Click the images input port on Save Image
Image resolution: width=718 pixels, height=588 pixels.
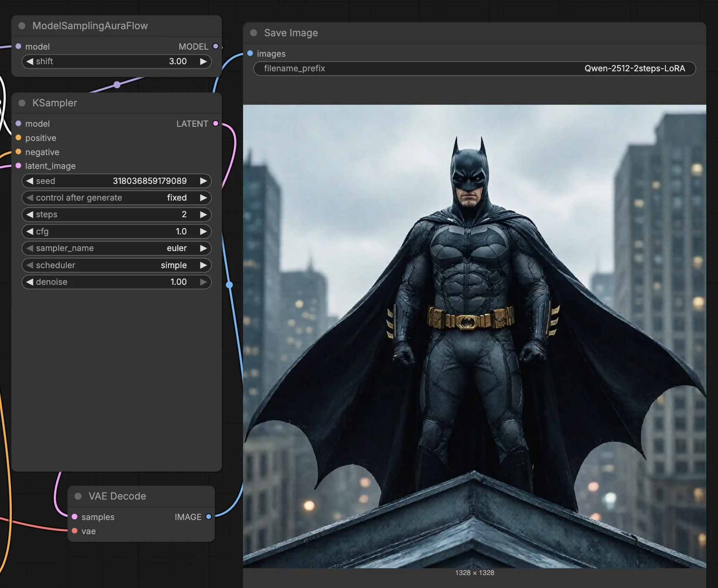point(250,53)
